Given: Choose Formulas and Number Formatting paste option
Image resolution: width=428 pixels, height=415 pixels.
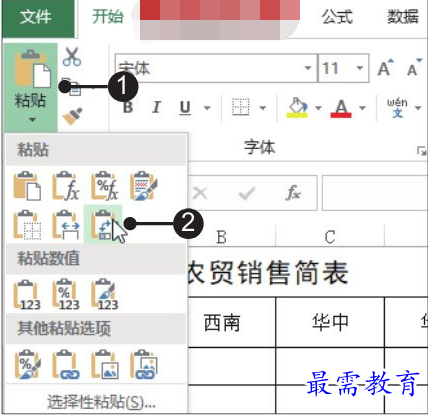Looking at the screenshot, I should pyautogui.click(x=104, y=186).
